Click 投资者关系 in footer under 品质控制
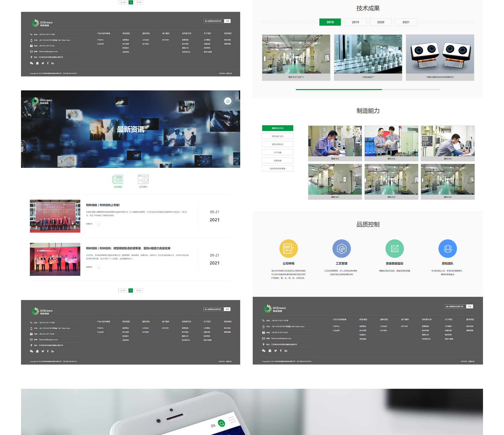 pyautogui.click(x=427, y=320)
